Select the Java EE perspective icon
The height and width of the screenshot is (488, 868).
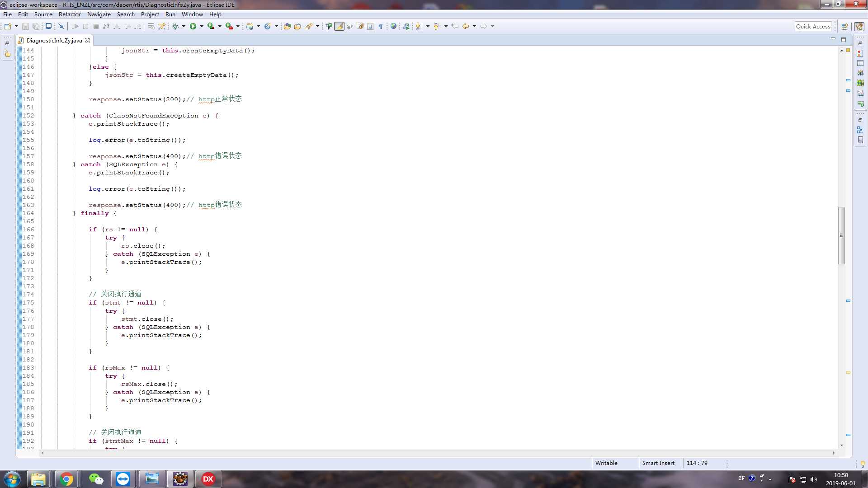point(859,27)
